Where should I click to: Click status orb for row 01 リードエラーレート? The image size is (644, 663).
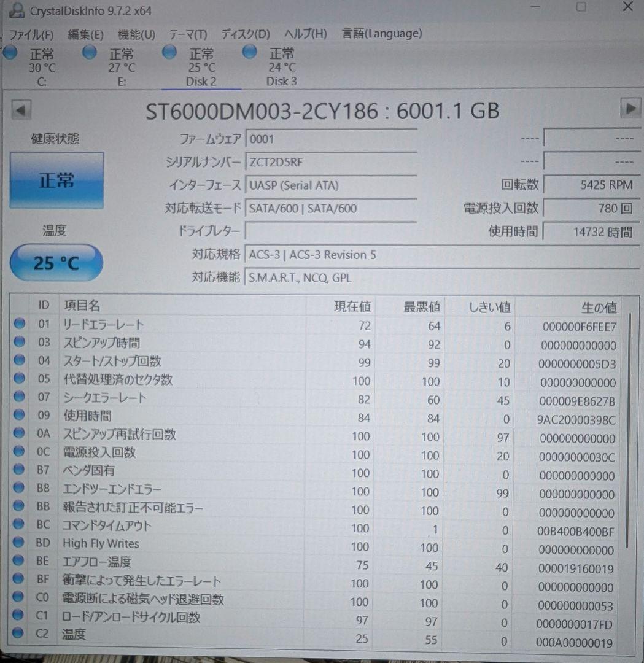pos(20,324)
